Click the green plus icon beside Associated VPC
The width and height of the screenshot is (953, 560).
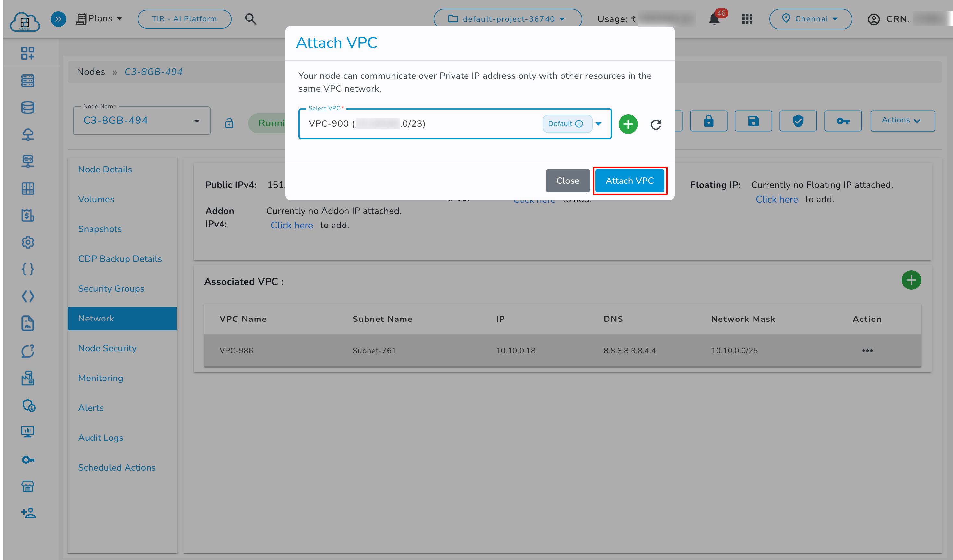(x=911, y=280)
